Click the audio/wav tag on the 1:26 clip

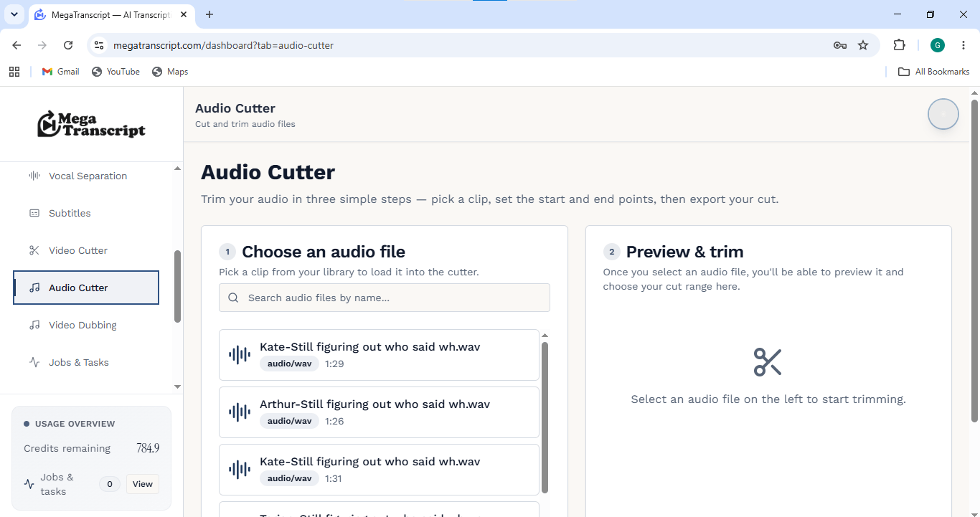tap(290, 421)
